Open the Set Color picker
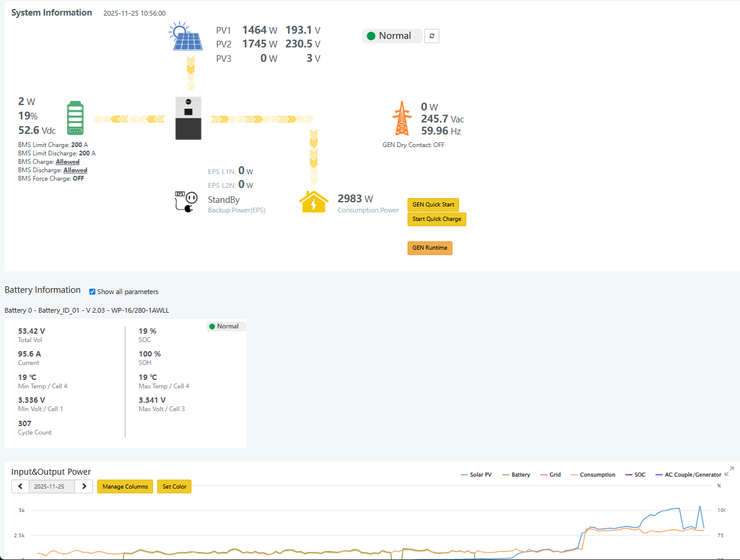 (174, 486)
